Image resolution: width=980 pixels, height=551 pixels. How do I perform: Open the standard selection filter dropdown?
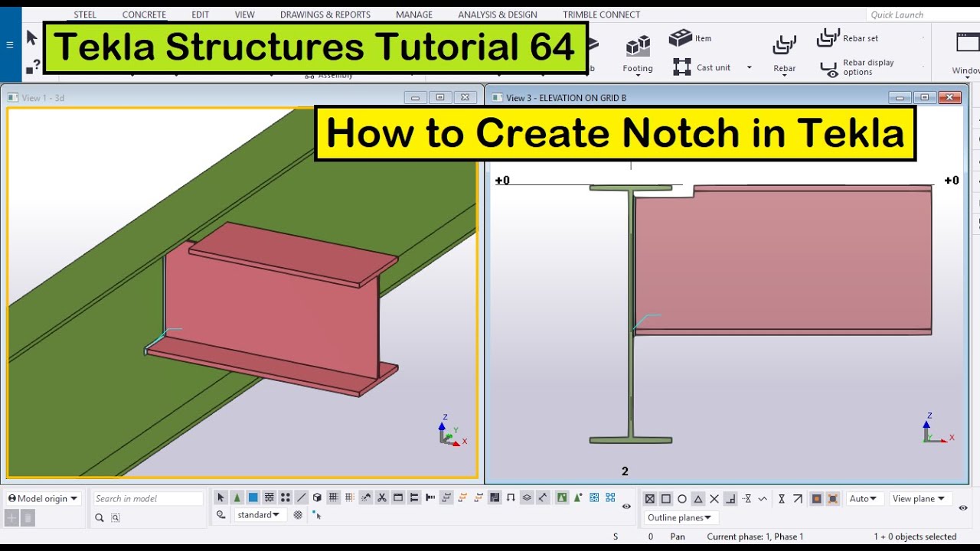pos(260,515)
